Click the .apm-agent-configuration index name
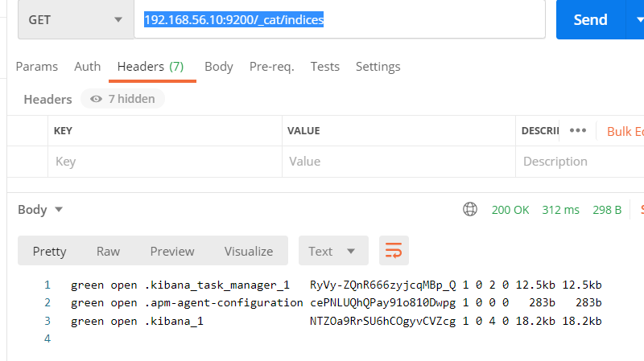644x361 pixels. (x=224, y=303)
